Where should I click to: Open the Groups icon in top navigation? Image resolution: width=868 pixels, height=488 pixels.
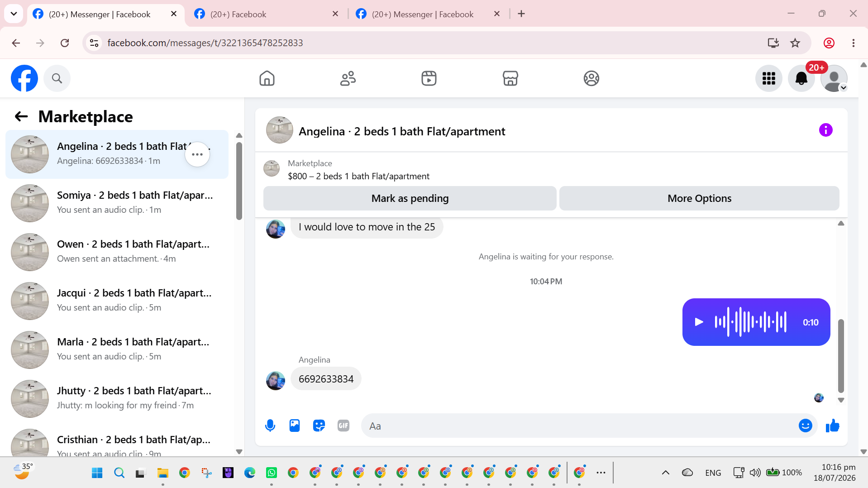point(591,78)
